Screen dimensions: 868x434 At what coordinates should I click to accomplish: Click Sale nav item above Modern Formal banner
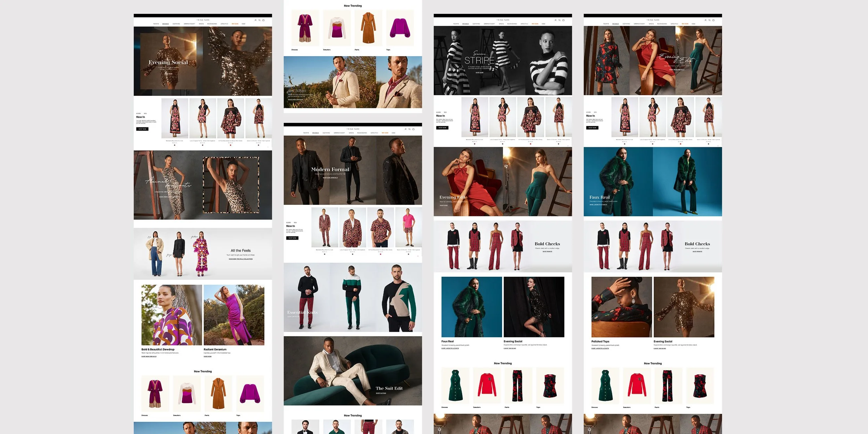(x=393, y=133)
